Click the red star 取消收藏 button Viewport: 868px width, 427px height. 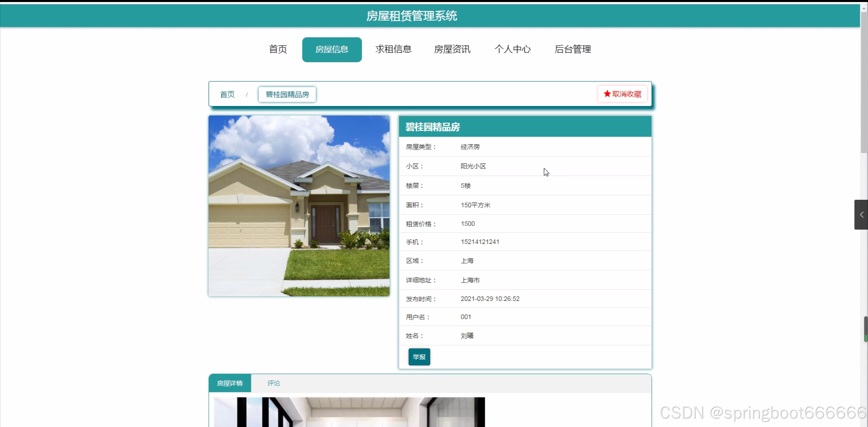(x=622, y=94)
